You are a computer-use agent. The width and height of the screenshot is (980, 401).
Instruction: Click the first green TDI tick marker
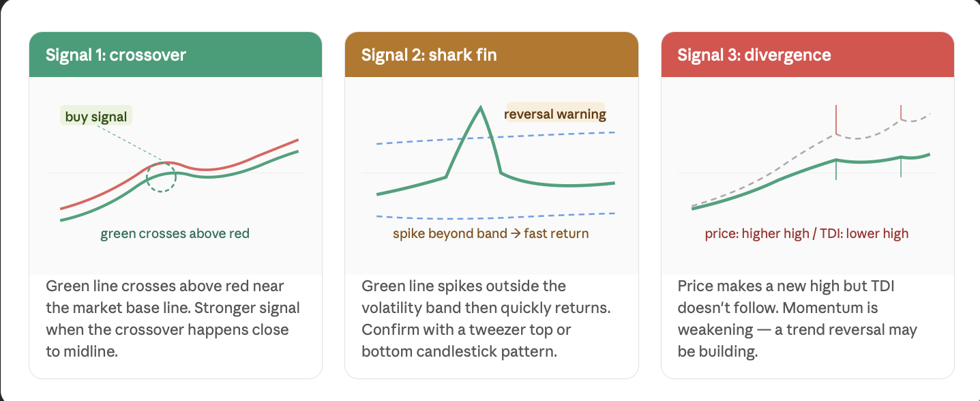(x=836, y=169)
